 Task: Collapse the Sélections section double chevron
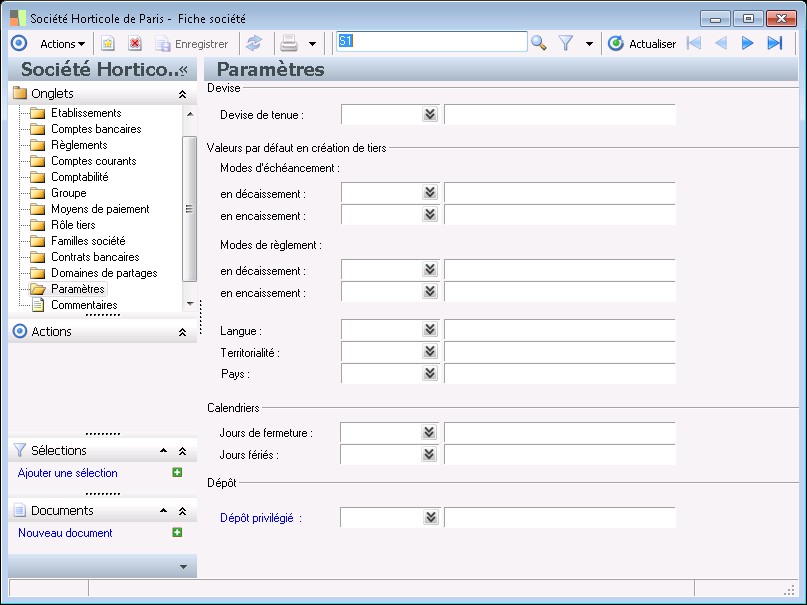click(x=182, y=451)
